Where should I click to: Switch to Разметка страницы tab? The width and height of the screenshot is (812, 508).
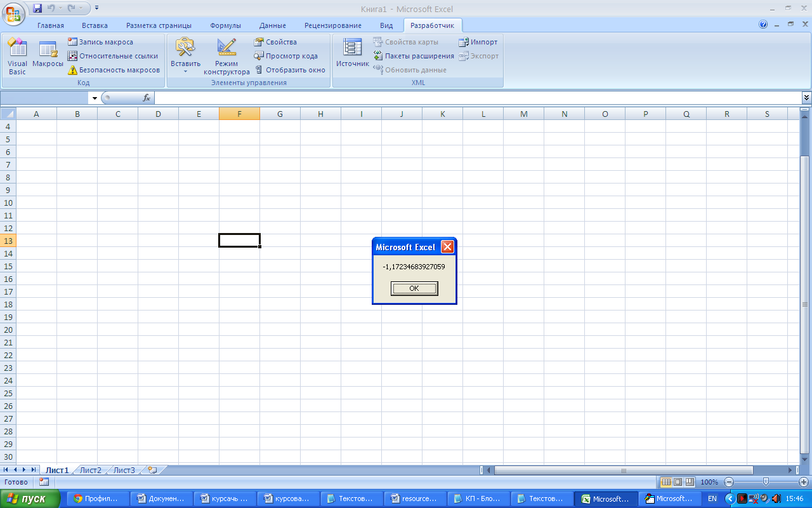tap(159, 25)
